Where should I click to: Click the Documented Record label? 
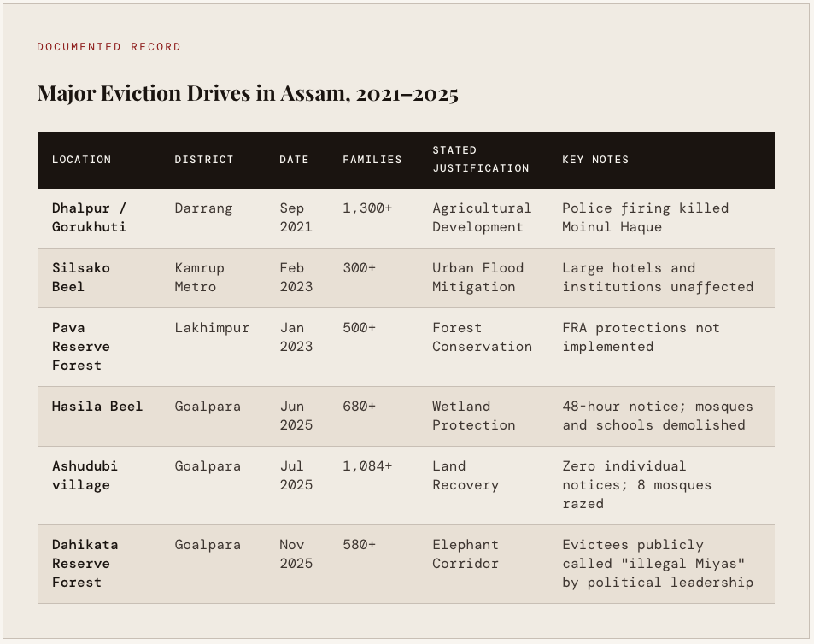[108, 47]
